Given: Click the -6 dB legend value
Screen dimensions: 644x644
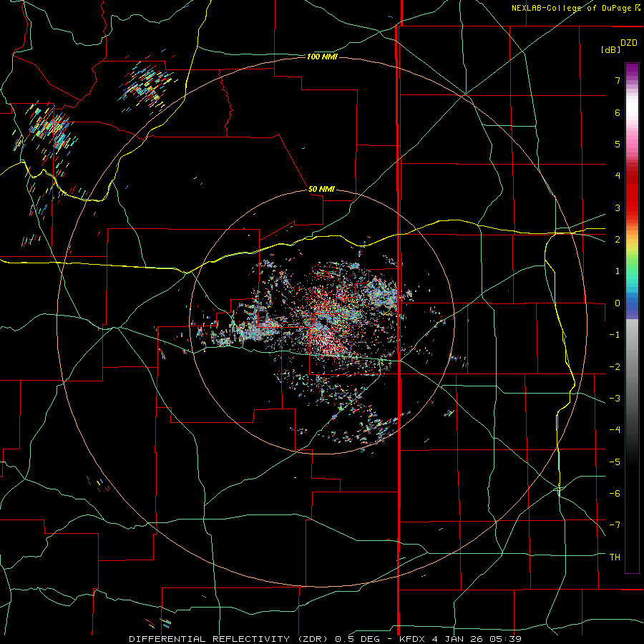Looking at the screenshot, I should pyautogui.click(x=615, y=494).
